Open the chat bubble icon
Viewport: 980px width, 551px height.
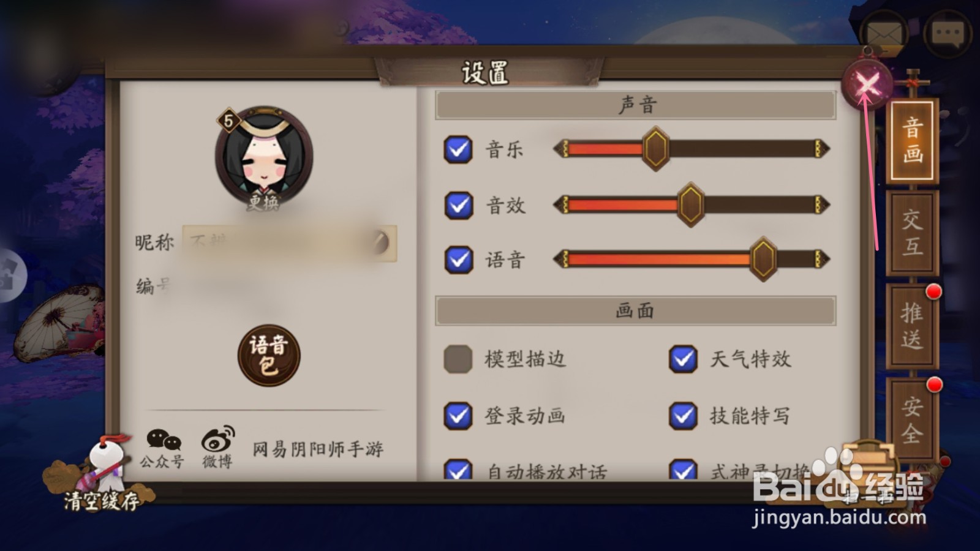[x=948, y=32]
